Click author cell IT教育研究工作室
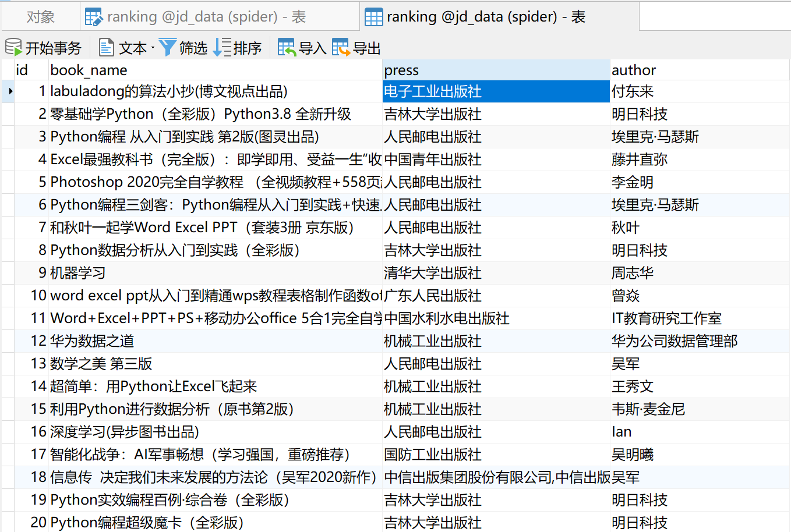 [x=700, y=318]
